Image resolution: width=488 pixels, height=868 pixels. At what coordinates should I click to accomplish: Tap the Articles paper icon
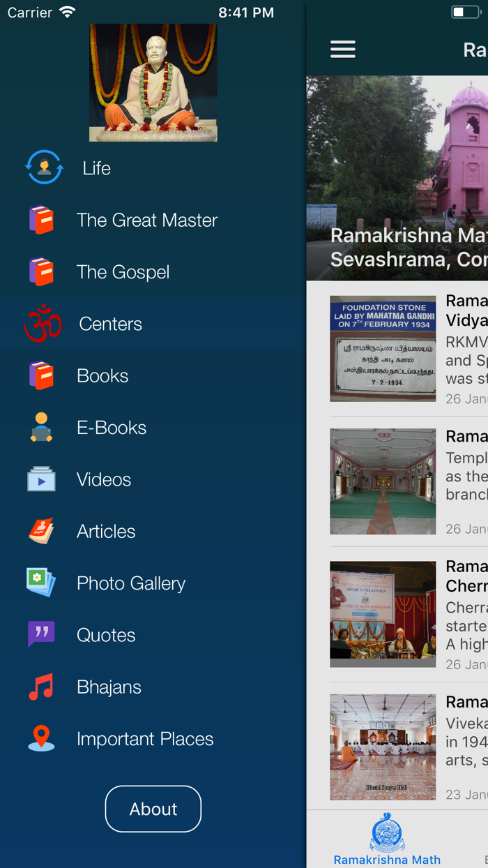[41, 531]
